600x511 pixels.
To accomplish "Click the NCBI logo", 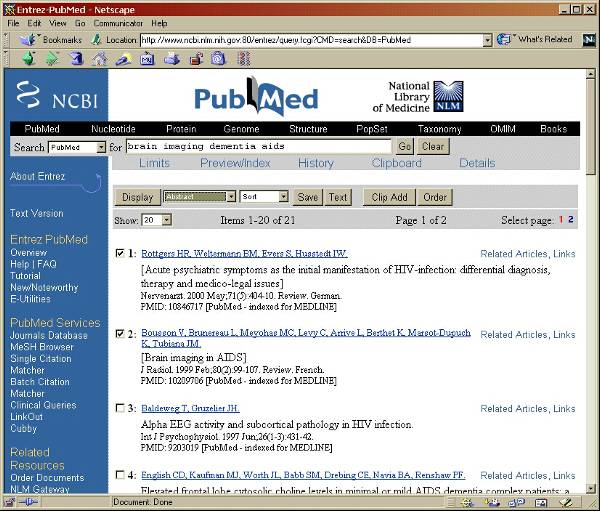I will click(x=57, y=95).
